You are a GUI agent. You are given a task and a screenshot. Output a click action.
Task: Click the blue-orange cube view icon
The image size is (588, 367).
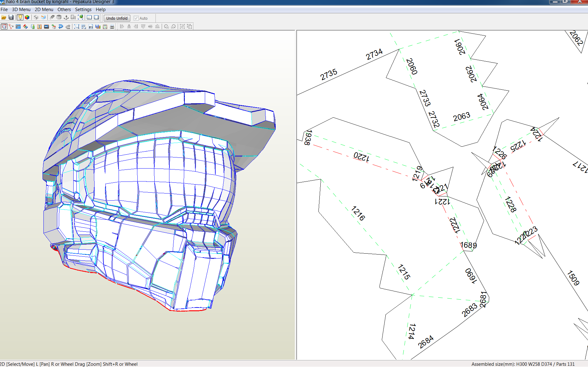point(43,18)
